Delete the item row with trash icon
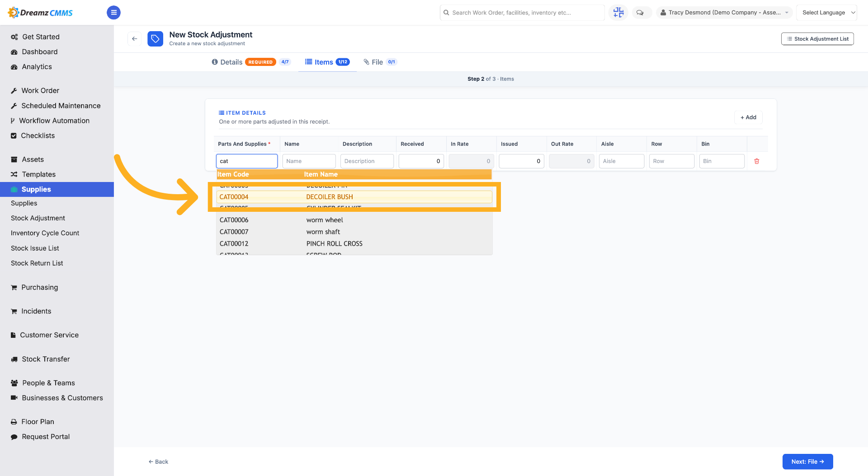This screenshot has width=868, height=476. click(757, 161)
